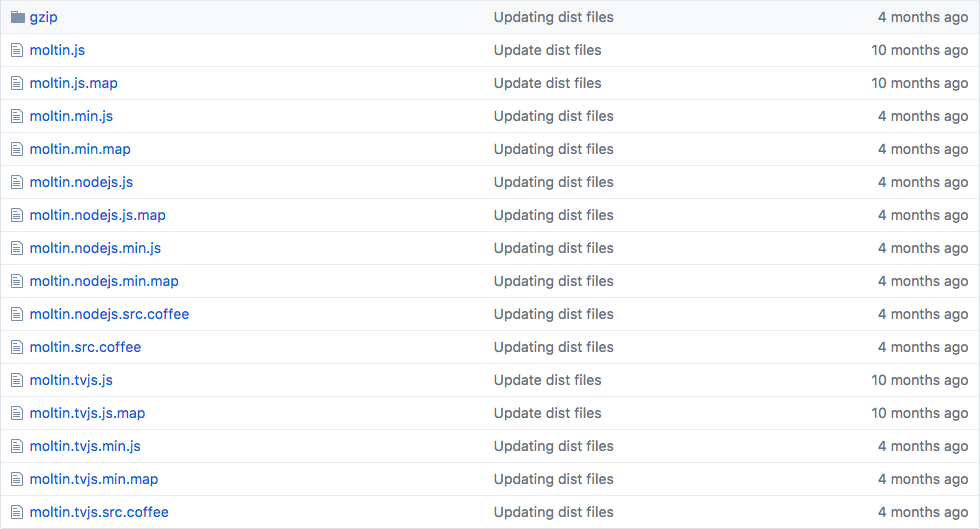Click '4 months ago' timestamp for moltin.min.js

(x=923, y=116)
